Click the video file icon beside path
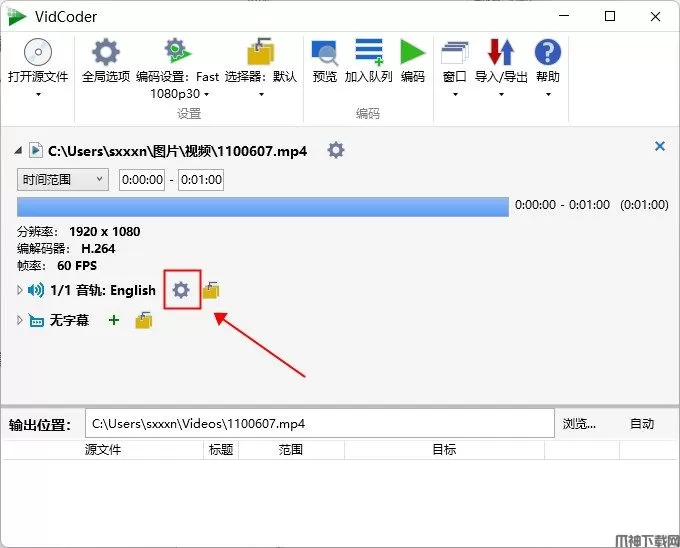The height and width of the screenshot is (548, 680). (36, 150)
